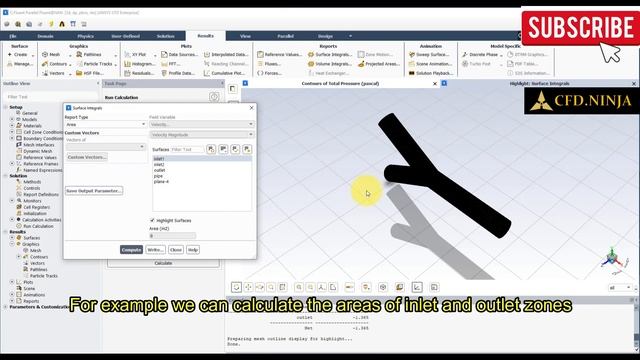The height and width of the screenshot is (360, 640).
Task: Click the Calculate button in Task Page
Action: (163, 263)
